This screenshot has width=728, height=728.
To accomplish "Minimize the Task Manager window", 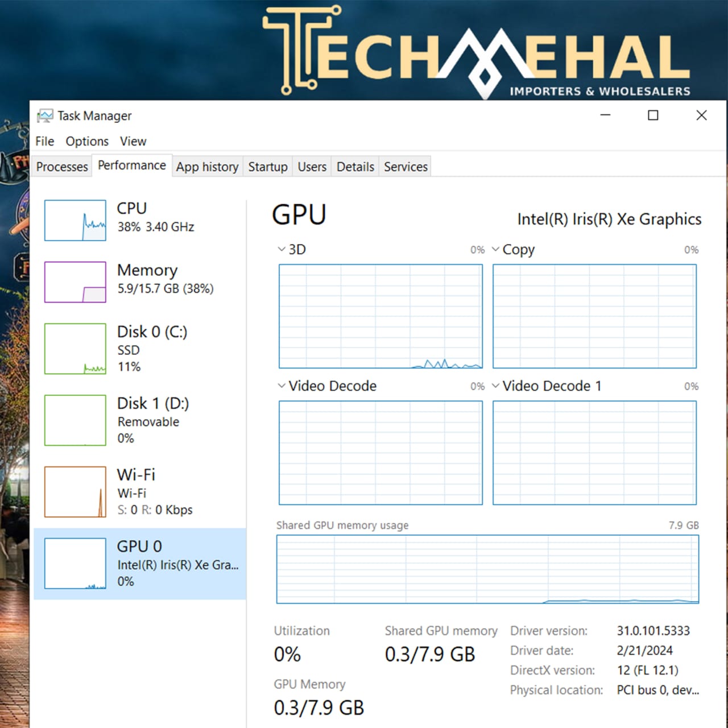I will (x=606, y=115).
